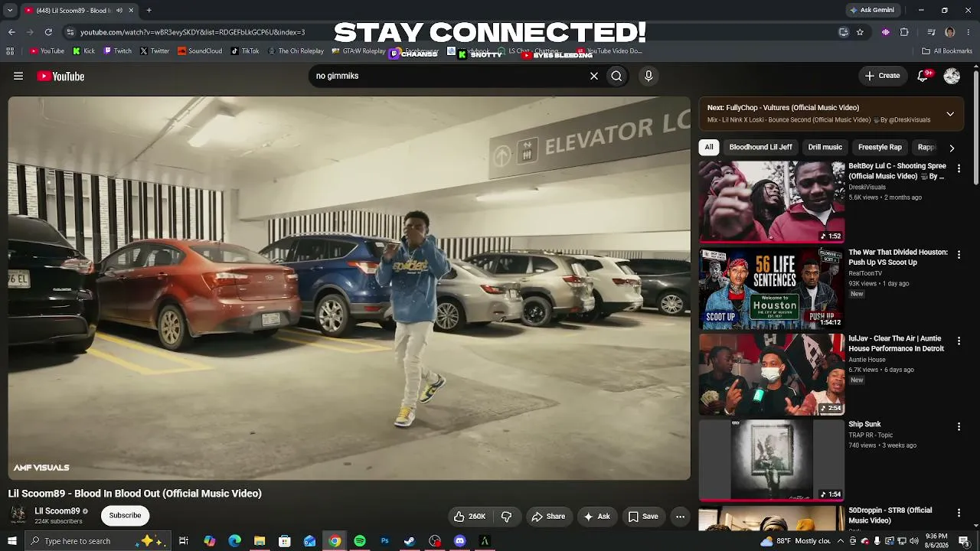
Task: Mute the tab via audio speaker icon
Action: point(119,10)
